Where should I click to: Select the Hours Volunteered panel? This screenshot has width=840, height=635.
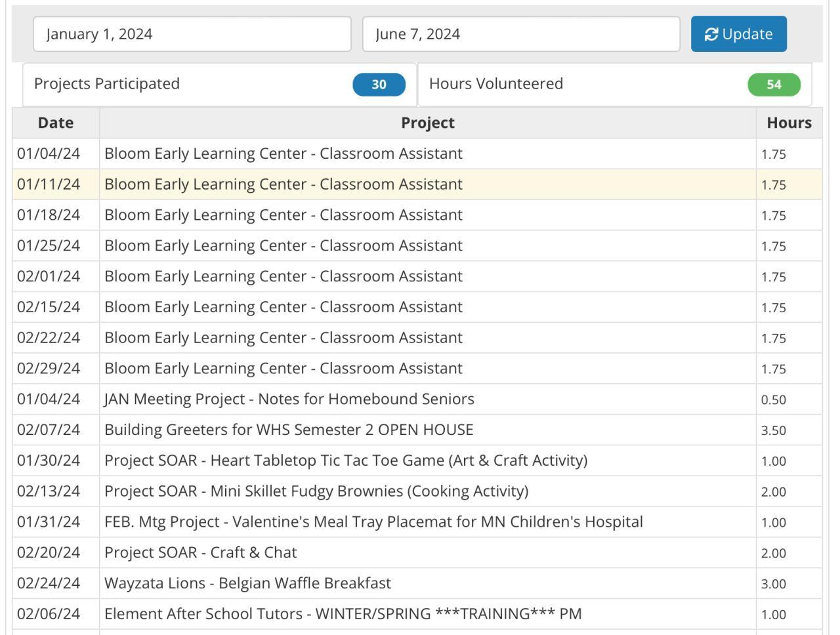[584, 84]
